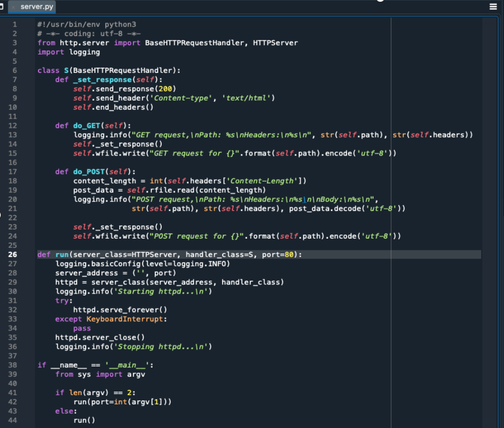Click line number 6 in gutter
Viewport: 504px width, 428px height.
[x=15, y=70]
